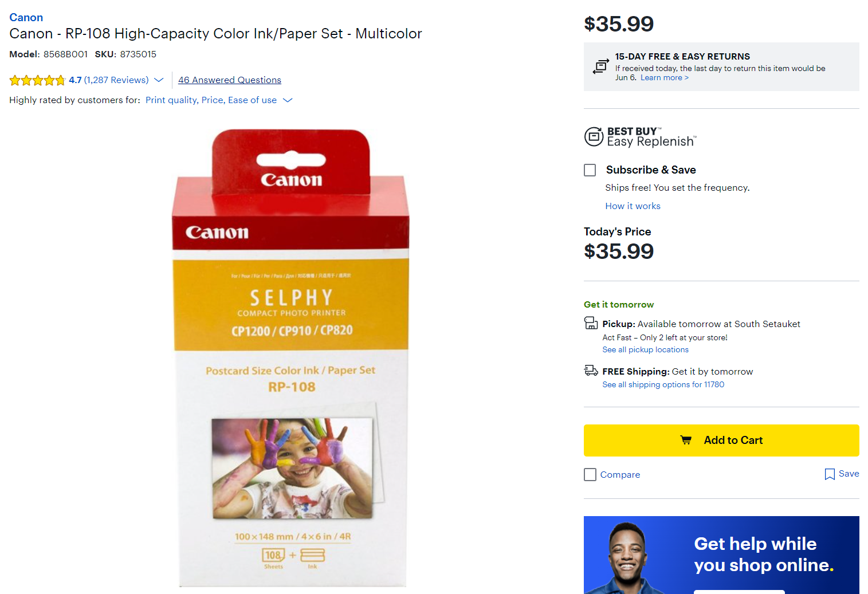See all shipping options for 11780
Image resolution: width=868 pixels, height=594 pixels.
tap(663, 385)
